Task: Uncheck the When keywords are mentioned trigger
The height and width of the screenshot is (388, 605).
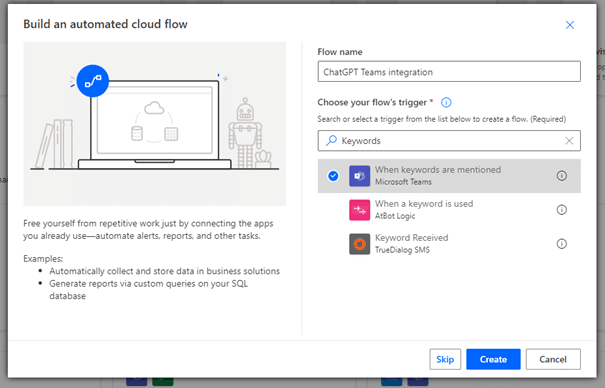Action: point(333,176)
